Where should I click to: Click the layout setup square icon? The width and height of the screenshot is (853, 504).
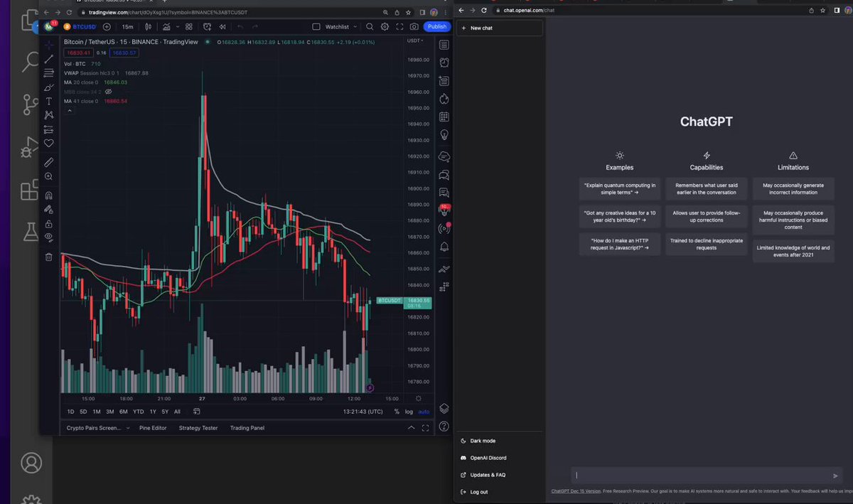[316, 26]
